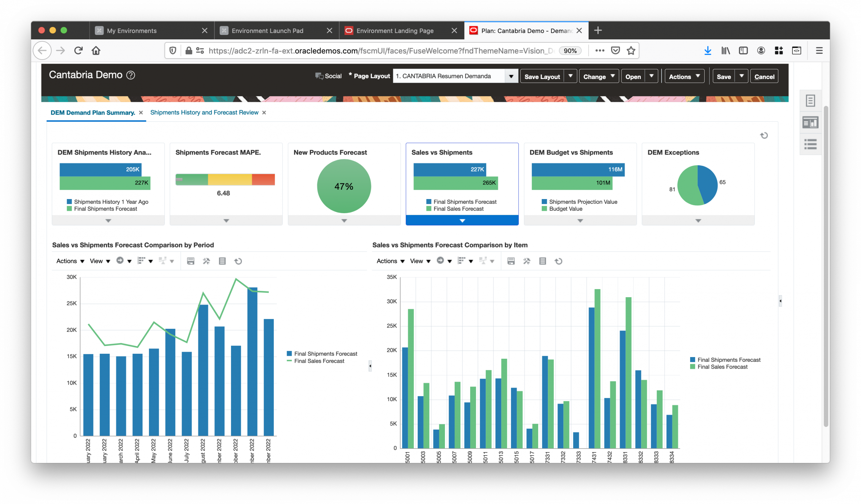Refresh the Comparison by Period chart

(238, 261)
